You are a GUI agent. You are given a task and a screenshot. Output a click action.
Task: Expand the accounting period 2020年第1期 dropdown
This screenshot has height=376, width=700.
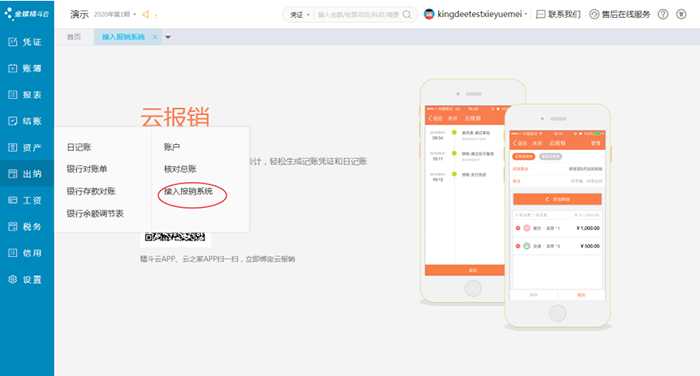[x=115, y=14]
